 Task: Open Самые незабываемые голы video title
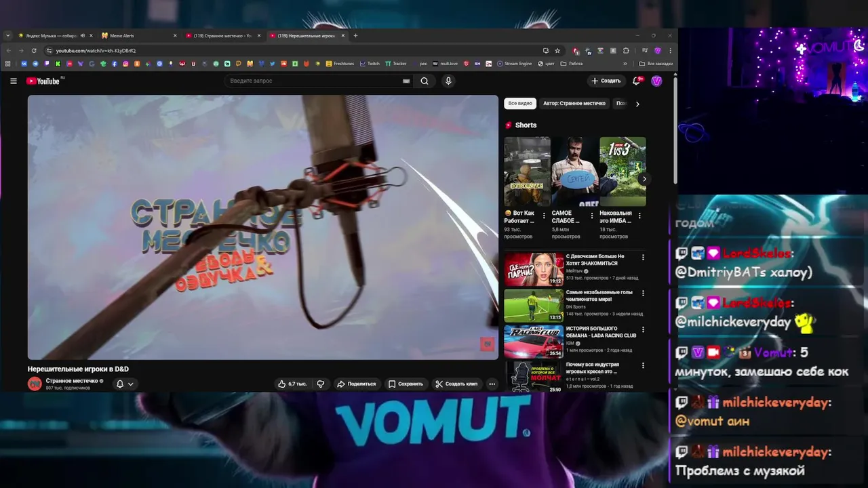[599, 296]
